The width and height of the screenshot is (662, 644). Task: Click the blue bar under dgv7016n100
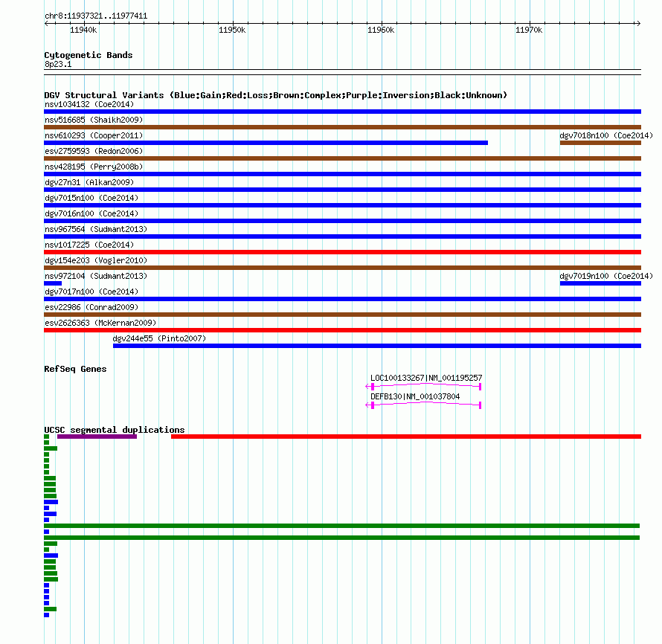point(342,221)
